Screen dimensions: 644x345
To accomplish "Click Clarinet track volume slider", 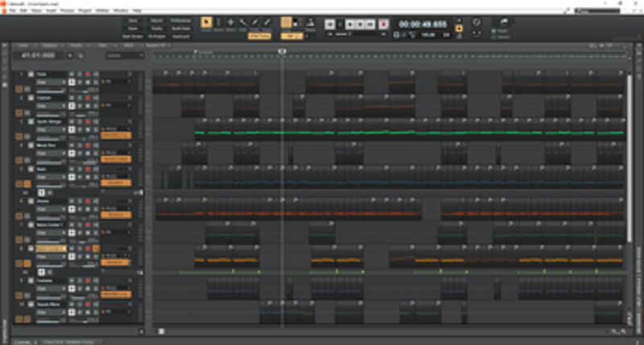I will [52, 114].
